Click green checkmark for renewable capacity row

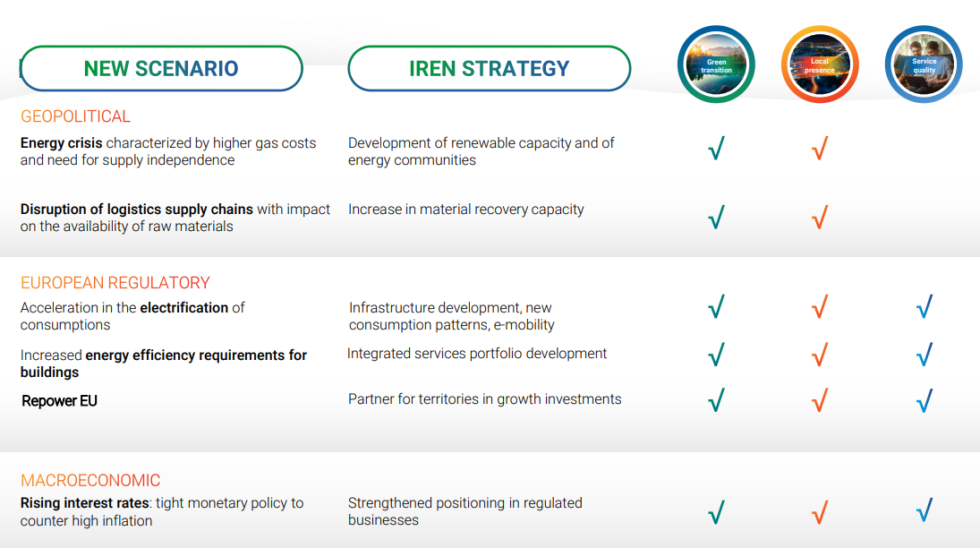click(x=716, y=149)
